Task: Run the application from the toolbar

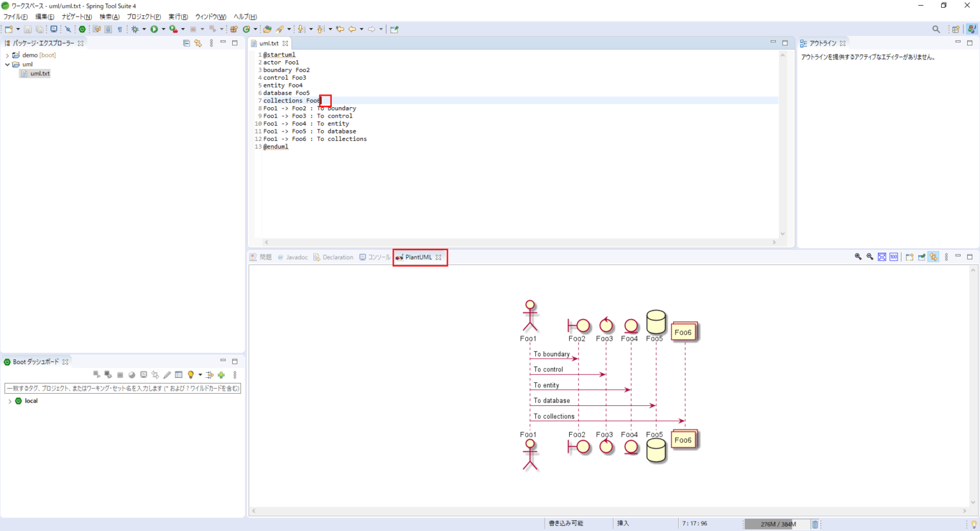Action: pyautogui.click(x=154, y=29)
